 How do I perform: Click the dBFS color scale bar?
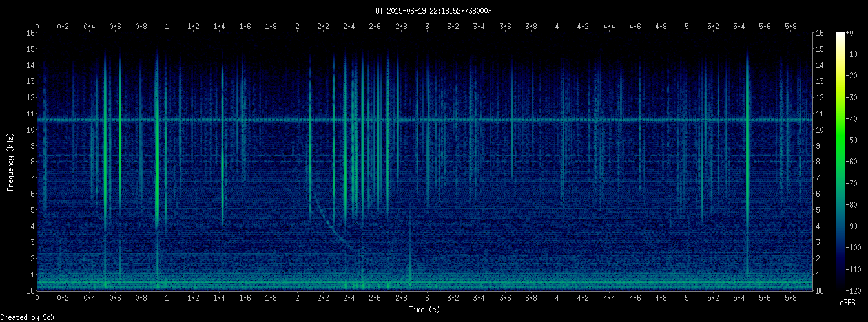[841, 161]
